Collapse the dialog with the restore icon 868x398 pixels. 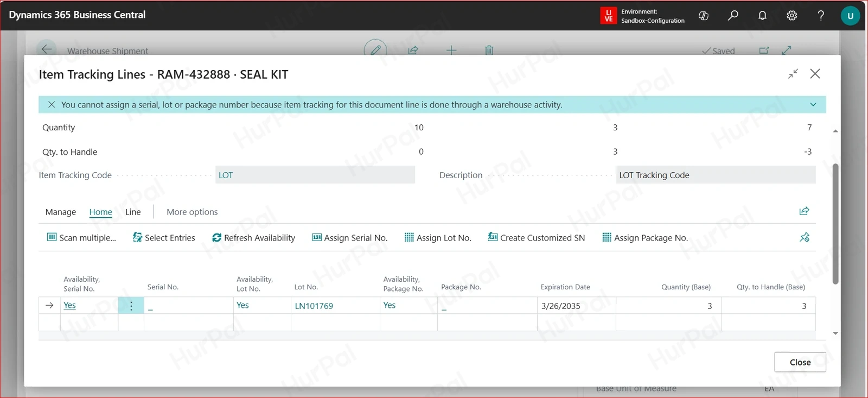(x=793, y=73)
